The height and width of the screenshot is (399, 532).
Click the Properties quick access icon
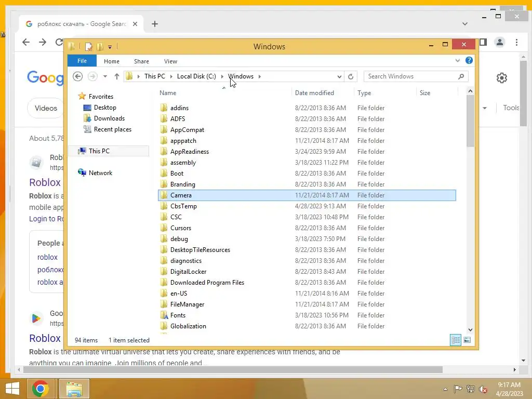point(88,46)
